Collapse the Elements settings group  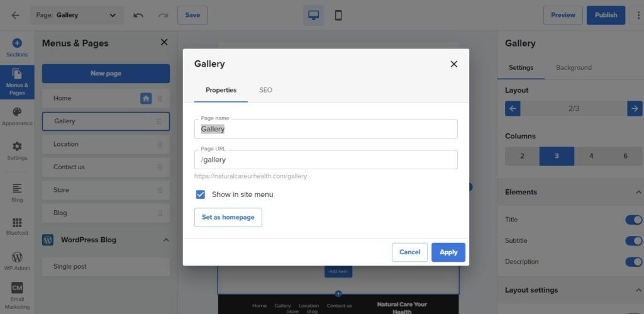[638, 192]
